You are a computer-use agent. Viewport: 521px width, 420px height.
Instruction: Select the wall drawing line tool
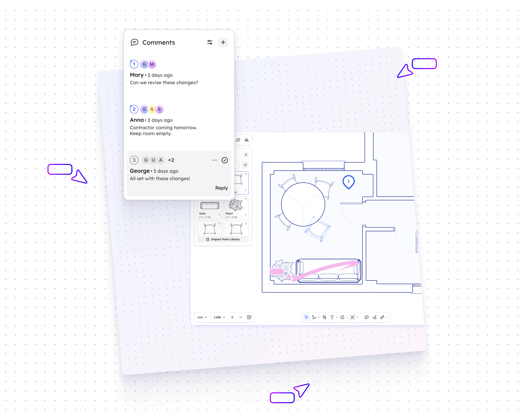click(x=314, y=317)
